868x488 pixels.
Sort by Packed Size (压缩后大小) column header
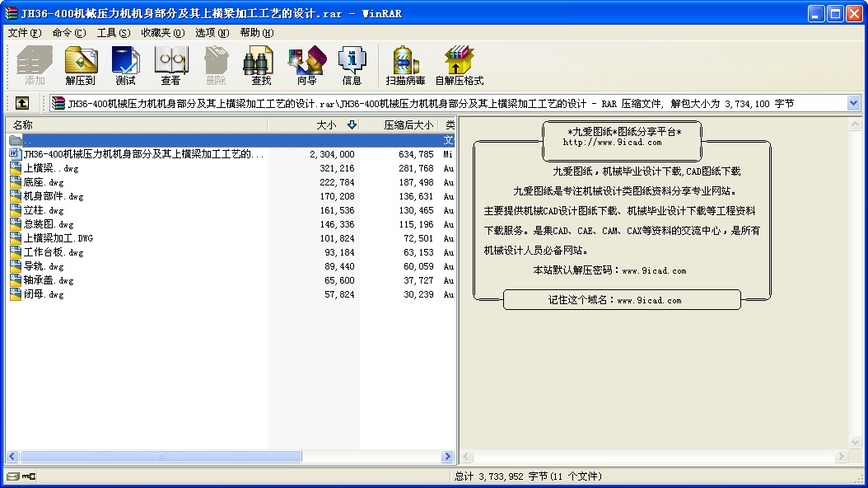(408, 125)
